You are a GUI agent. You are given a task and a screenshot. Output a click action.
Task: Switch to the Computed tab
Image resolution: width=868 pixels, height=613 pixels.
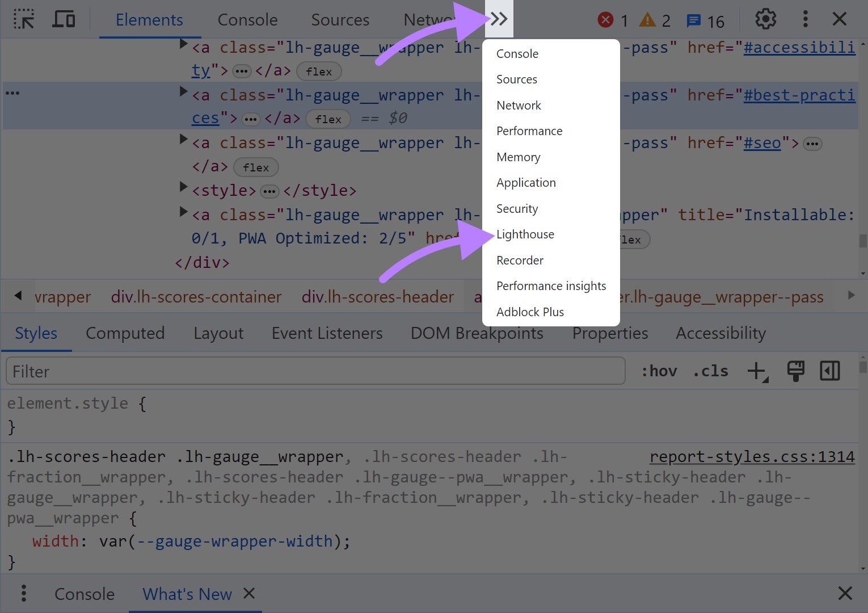tap(125, 333)
